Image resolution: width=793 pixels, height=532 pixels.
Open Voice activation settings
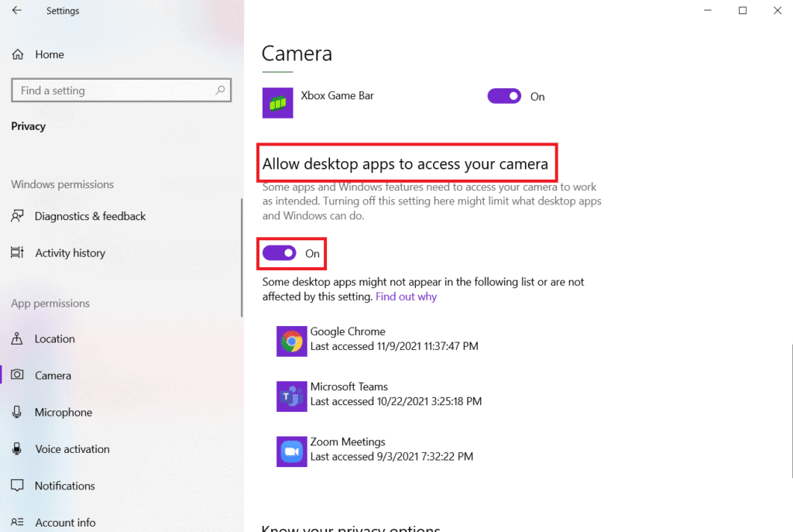pyautogui.click(x=72, y=449)
